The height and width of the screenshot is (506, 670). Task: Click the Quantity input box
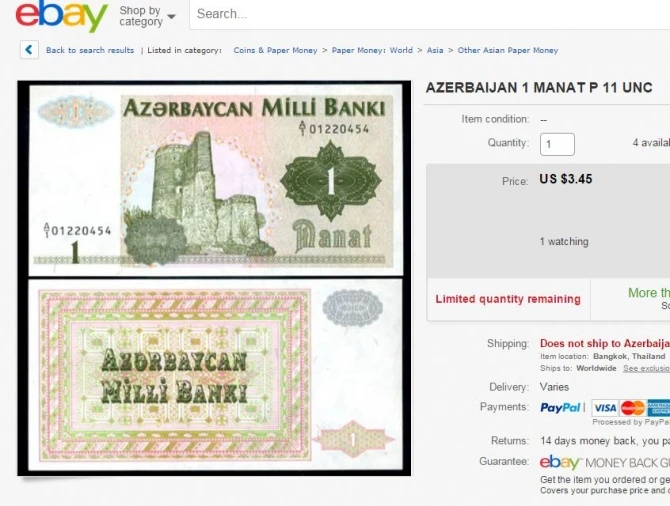(557, 144)
